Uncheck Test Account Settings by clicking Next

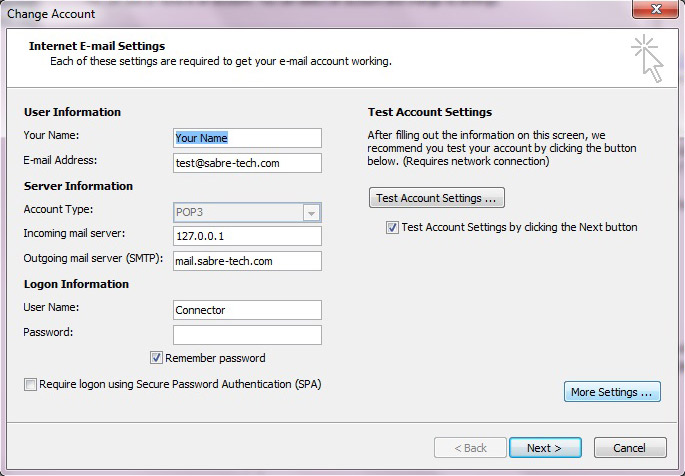point(392,228)
